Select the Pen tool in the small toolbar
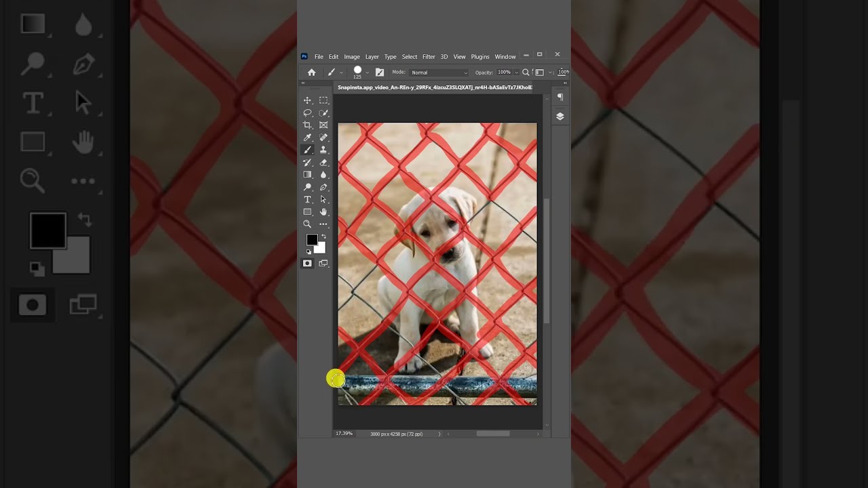 (x=323, y=187)
